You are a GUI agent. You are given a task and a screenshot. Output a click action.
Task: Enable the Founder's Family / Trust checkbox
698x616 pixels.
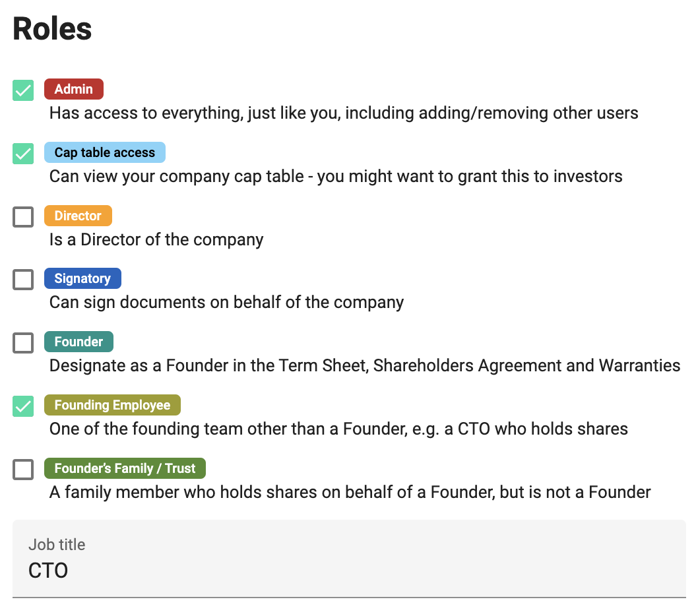[23, 470]
